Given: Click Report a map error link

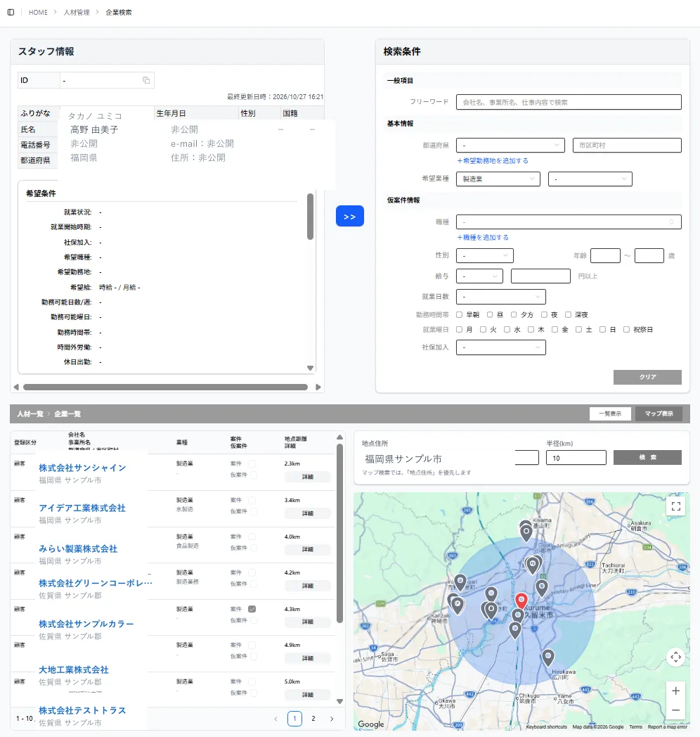Looking at the screenshot, I should [x=667, y=727].
